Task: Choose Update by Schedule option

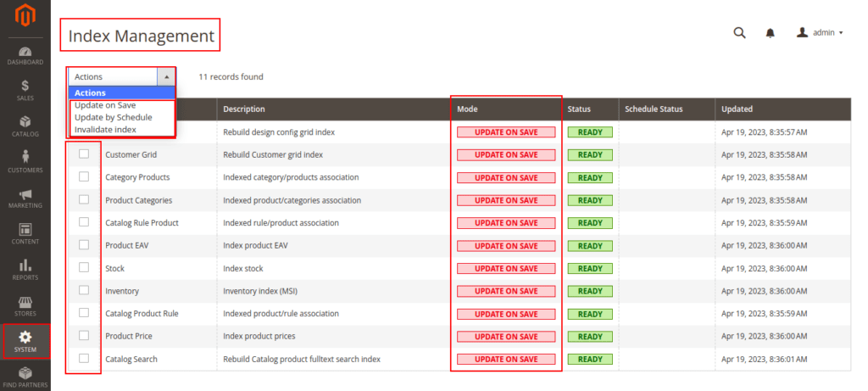Action: (x=113, y=117)
